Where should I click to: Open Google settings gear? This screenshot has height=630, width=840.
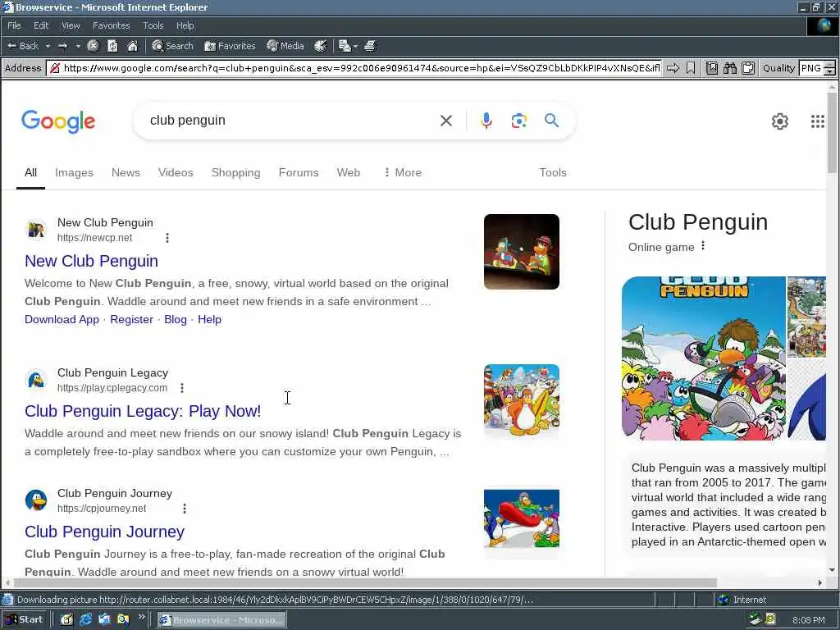click(779, 121)
